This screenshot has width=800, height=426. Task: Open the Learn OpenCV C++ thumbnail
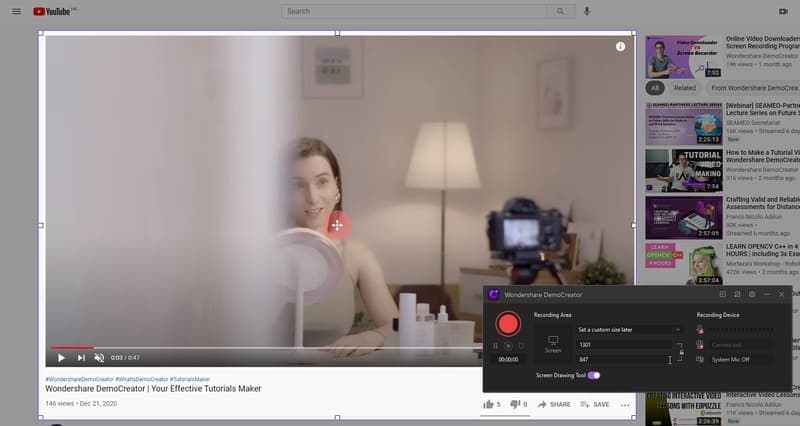tap(684, 264)
